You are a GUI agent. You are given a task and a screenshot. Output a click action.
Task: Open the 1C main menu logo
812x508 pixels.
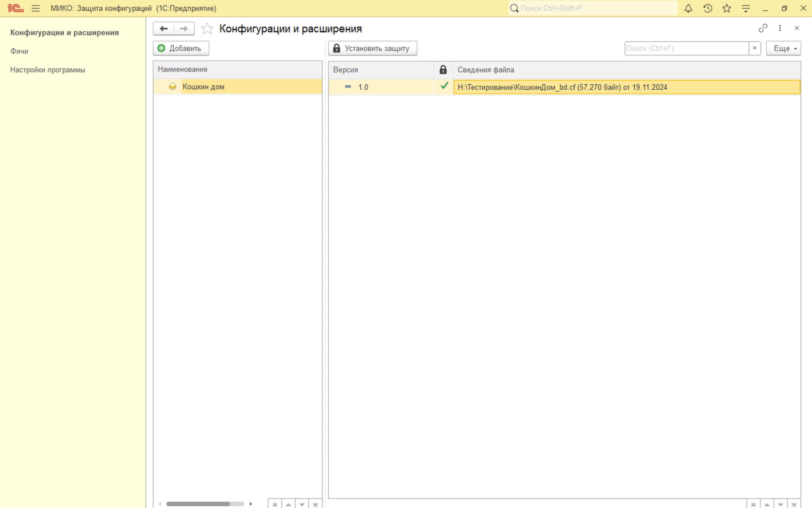click(16, 8)
